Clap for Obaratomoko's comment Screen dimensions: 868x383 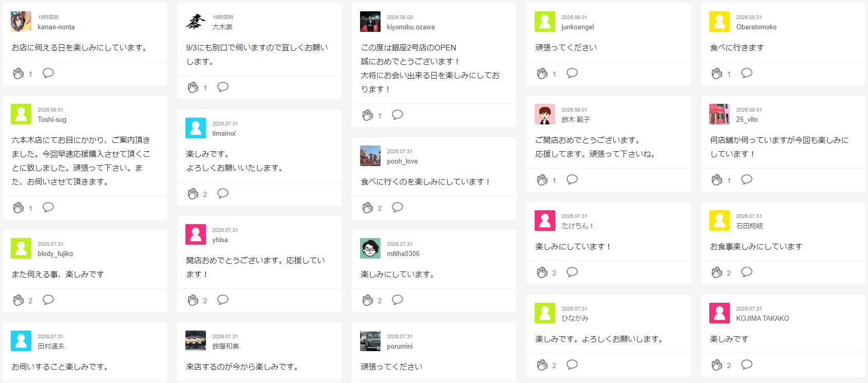(x=717, y=74)
